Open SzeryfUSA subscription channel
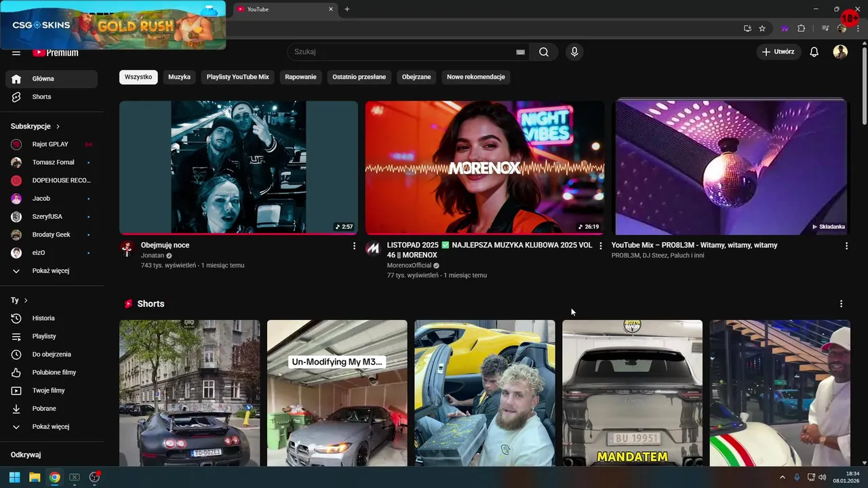 pos(52,217)
